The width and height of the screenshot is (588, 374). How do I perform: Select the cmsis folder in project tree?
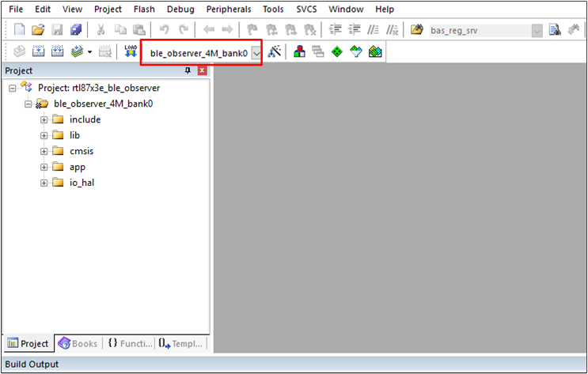pos(82,151)
